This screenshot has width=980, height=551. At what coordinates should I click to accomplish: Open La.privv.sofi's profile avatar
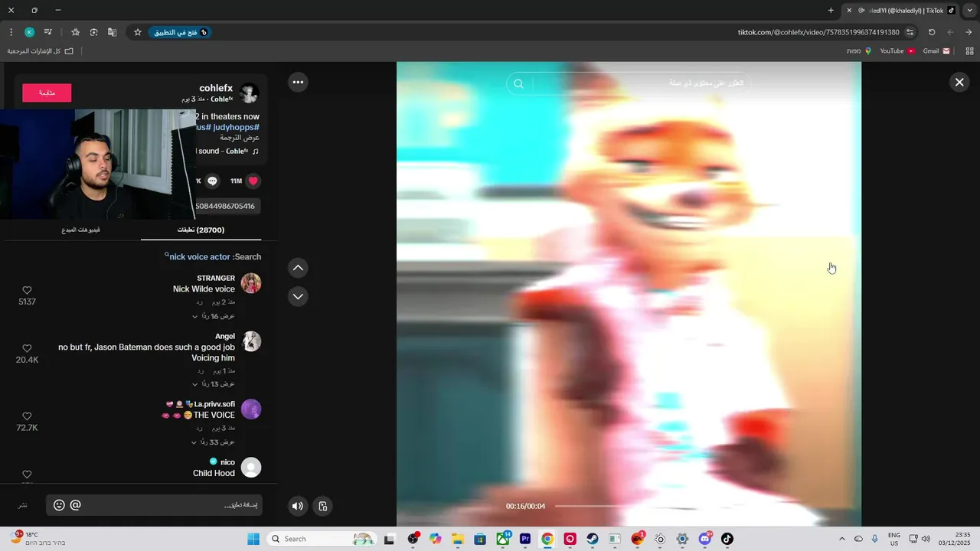251,409
